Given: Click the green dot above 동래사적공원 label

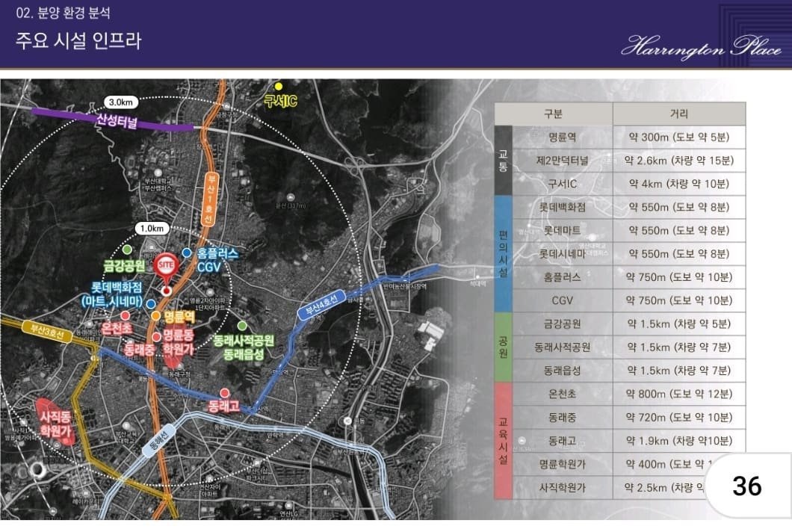Looking at the screenshot, I should pyautogui.click(x=242, y=326).
